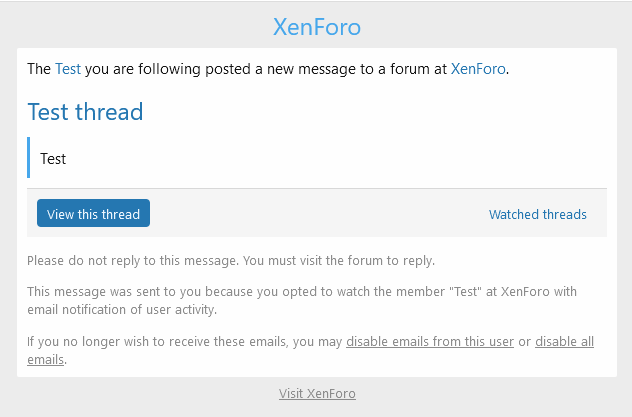Click empty gray bar beside View this thread
This screenshot has height=417, width=632.
click(318, 213)
